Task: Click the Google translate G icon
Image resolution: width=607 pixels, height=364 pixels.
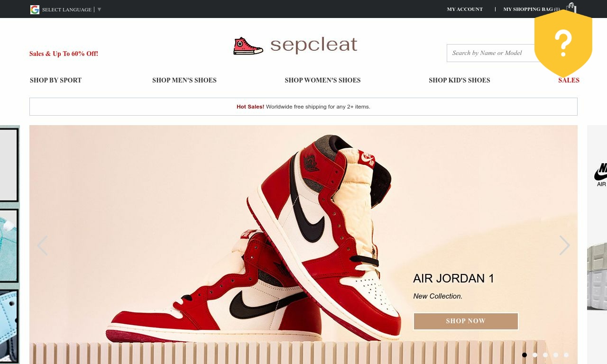Action: (35, 9)
